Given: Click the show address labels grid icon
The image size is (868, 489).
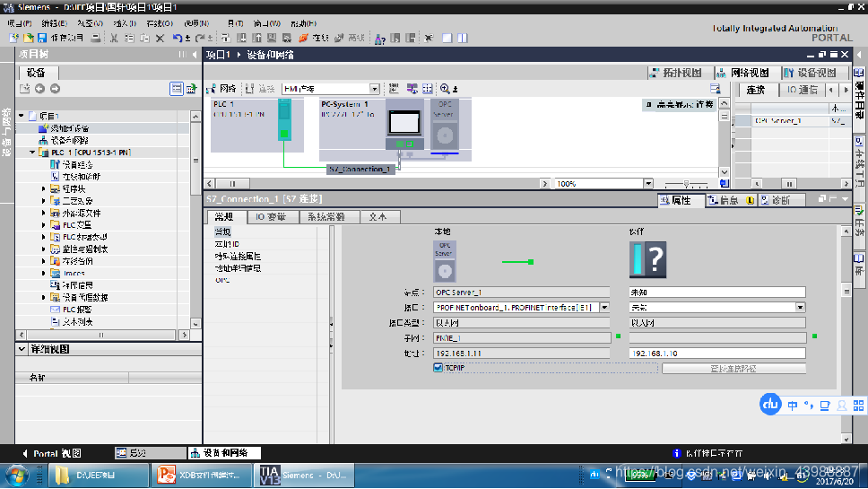Looking at the screenshot, I should [428, 89].
